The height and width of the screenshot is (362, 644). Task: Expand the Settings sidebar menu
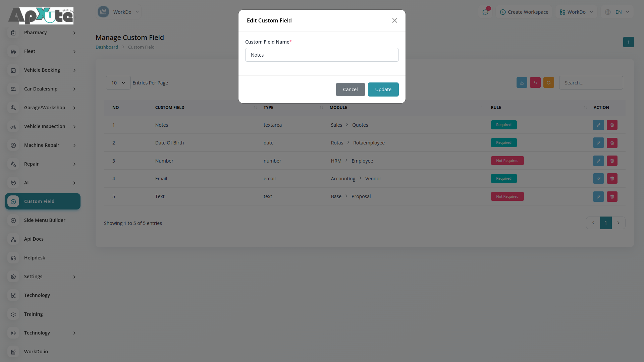43,277
